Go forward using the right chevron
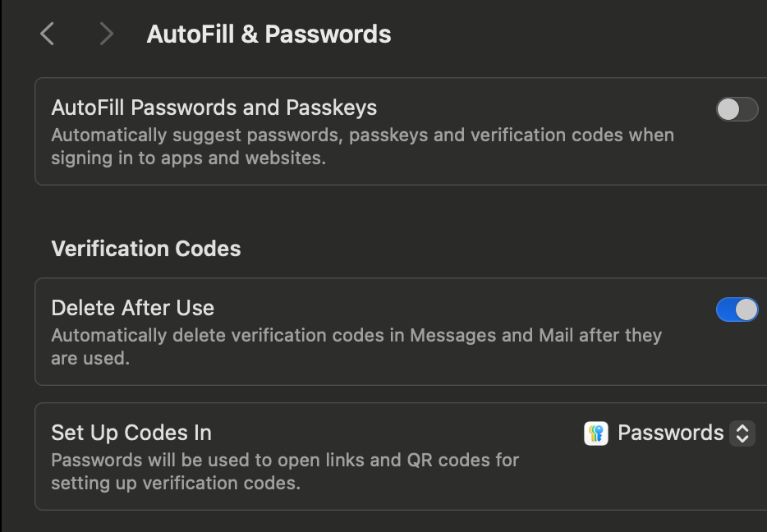This screenshot has height=532, width=767. (105, 34)
